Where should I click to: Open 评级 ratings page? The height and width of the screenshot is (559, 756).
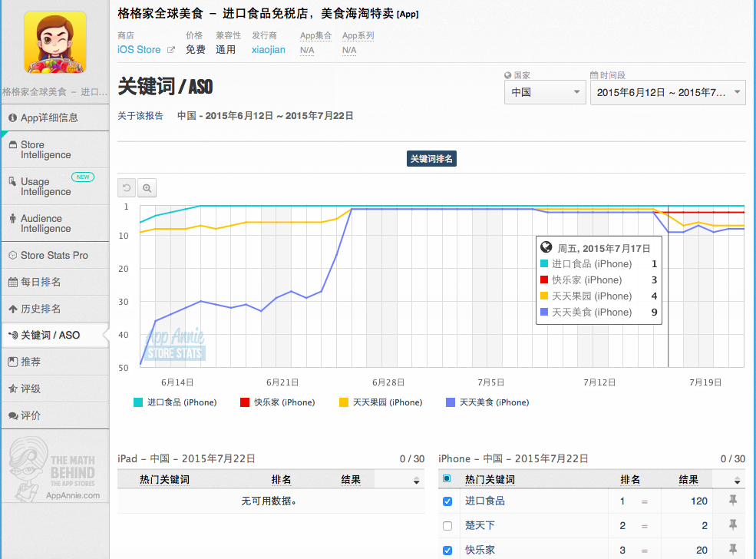pyautogui.click(x=55, y=389)
